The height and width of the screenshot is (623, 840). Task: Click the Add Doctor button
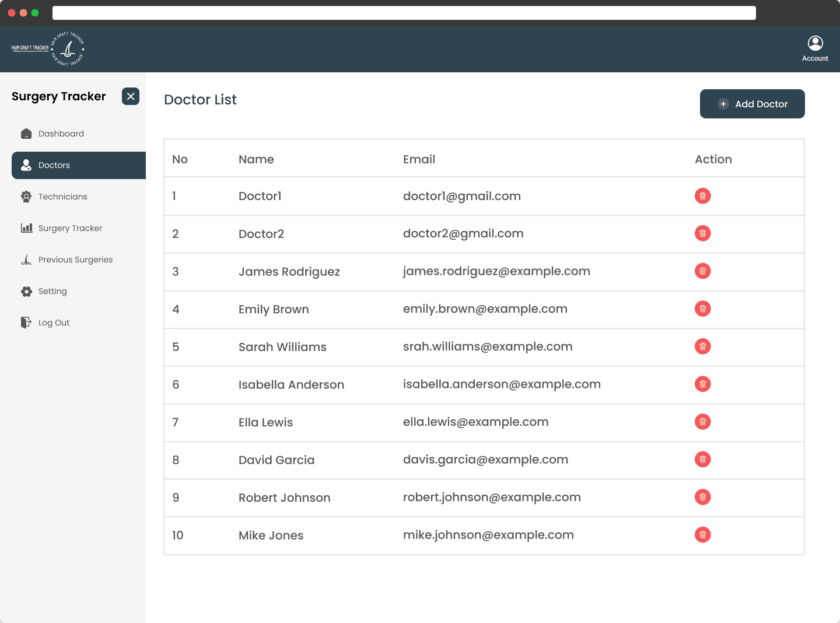pyautogui.click(x=752, y=104)
